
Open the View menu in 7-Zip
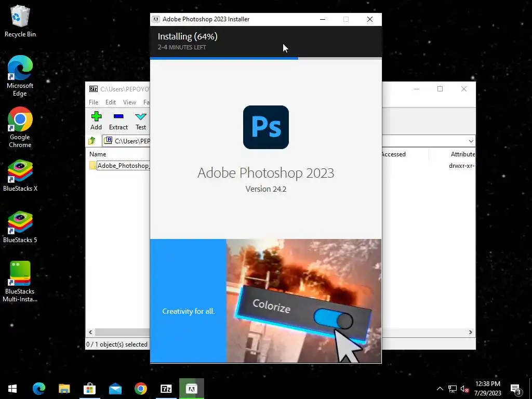point(129,102)
